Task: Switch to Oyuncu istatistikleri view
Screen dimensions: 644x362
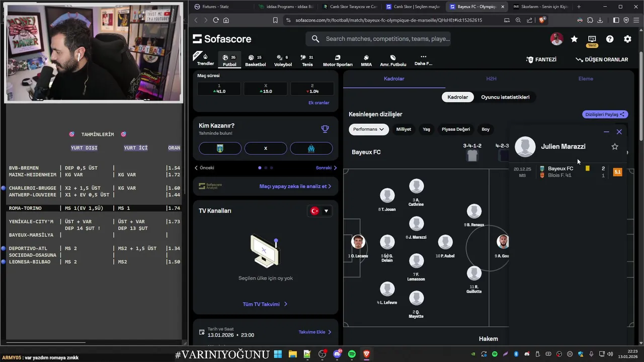Action: tap(505, 97)
